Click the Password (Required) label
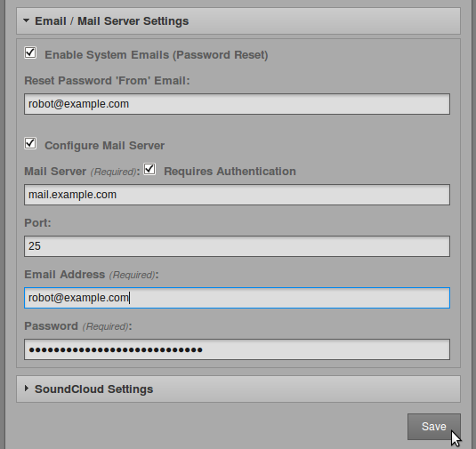Screen dimensions: 476x449 pos(78,326)
